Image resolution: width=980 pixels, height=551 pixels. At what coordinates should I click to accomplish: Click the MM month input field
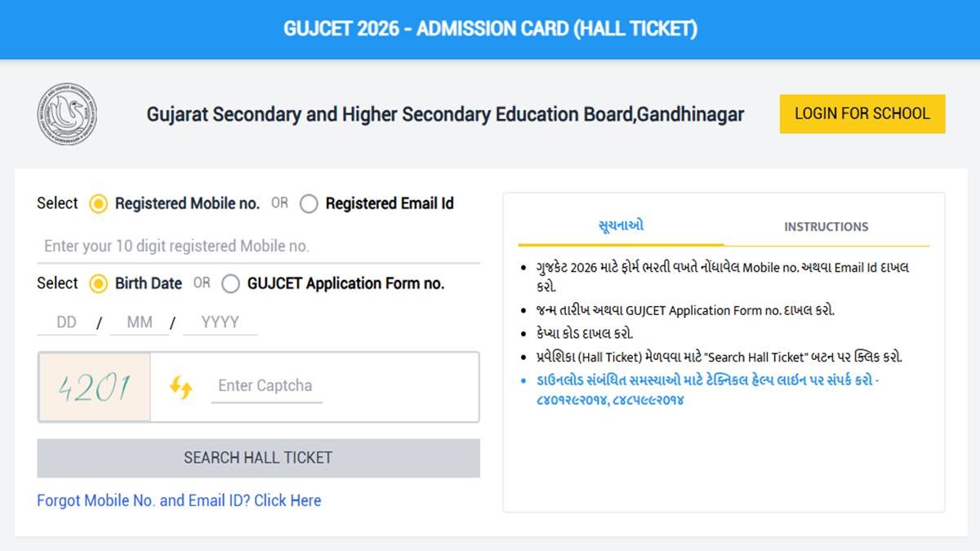pos(140,322)
